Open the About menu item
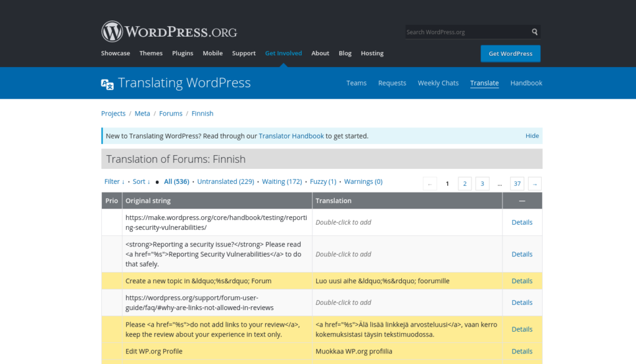Screen dimensions: 636x364 point(320,53)
